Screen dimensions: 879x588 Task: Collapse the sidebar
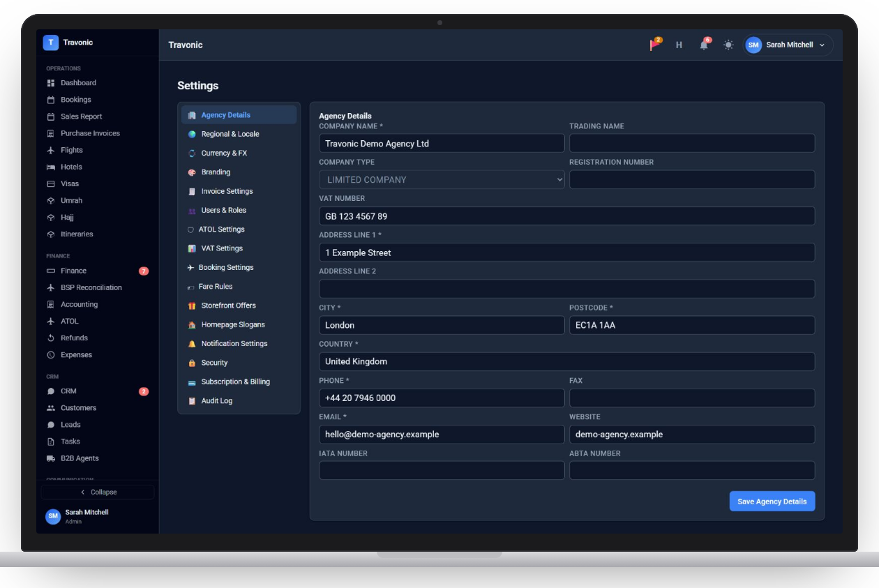pos(98,492)
